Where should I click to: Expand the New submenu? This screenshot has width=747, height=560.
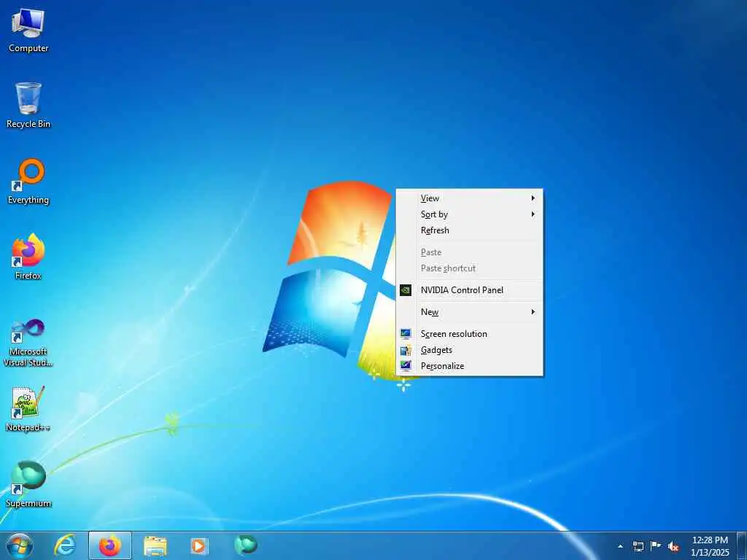[469, 312]
